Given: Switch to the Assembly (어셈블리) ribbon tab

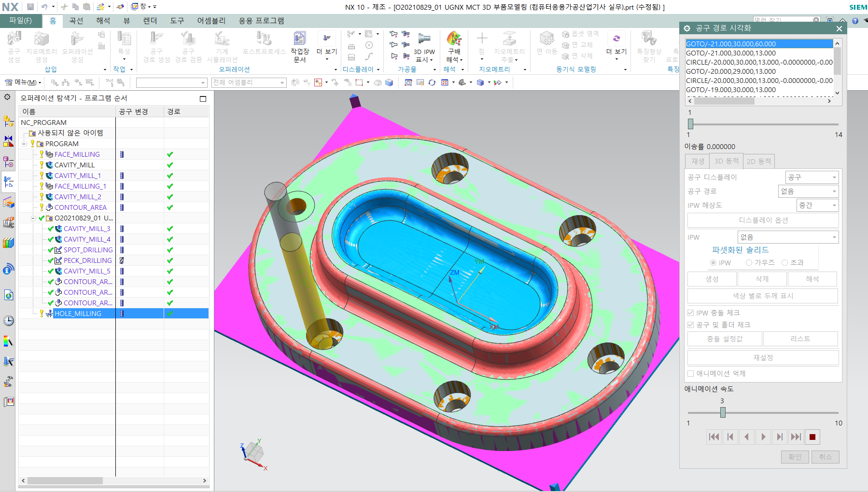Looking at the screenshot, I should pos(211,21).
